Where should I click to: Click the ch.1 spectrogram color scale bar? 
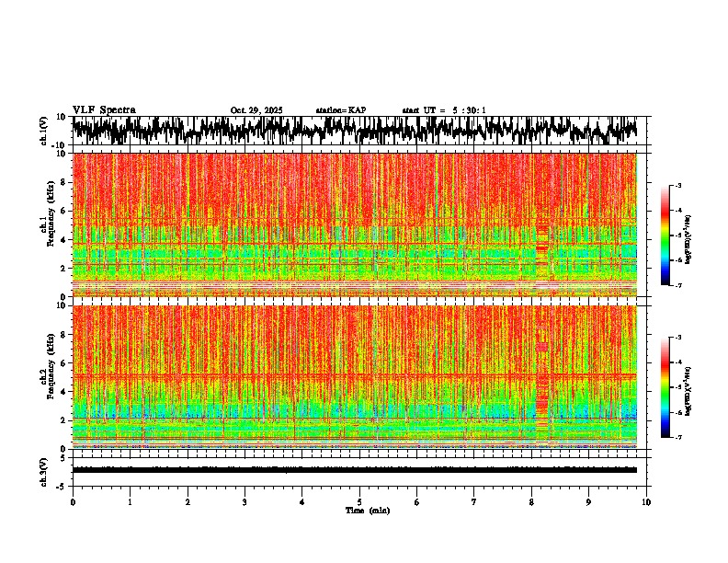pos(665,236)
